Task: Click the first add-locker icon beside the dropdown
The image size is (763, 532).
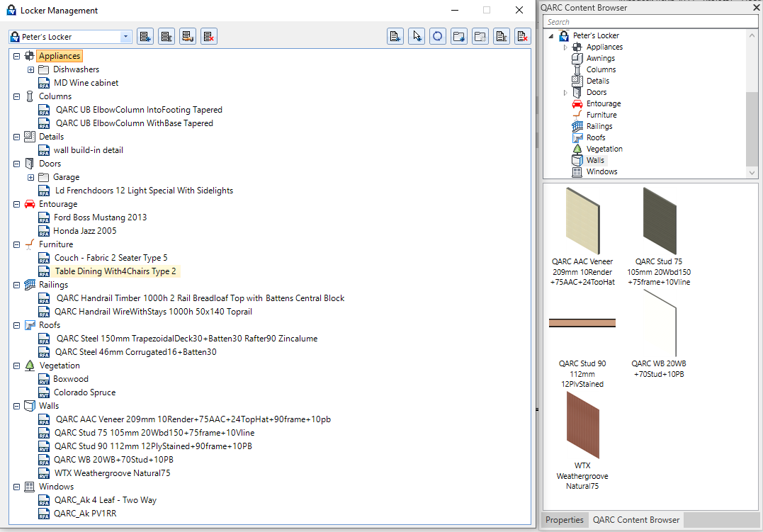Action: (x=145, y=37)
